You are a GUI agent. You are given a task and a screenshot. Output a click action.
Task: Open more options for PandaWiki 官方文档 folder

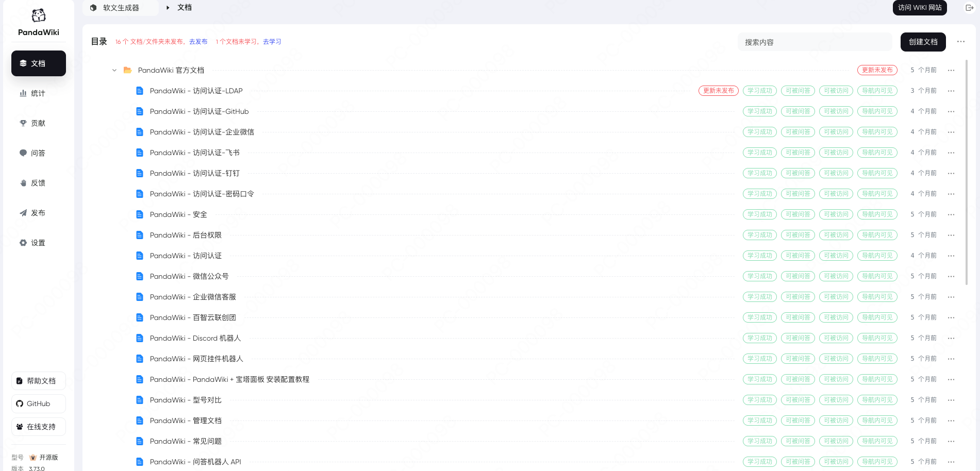(951, 70)
